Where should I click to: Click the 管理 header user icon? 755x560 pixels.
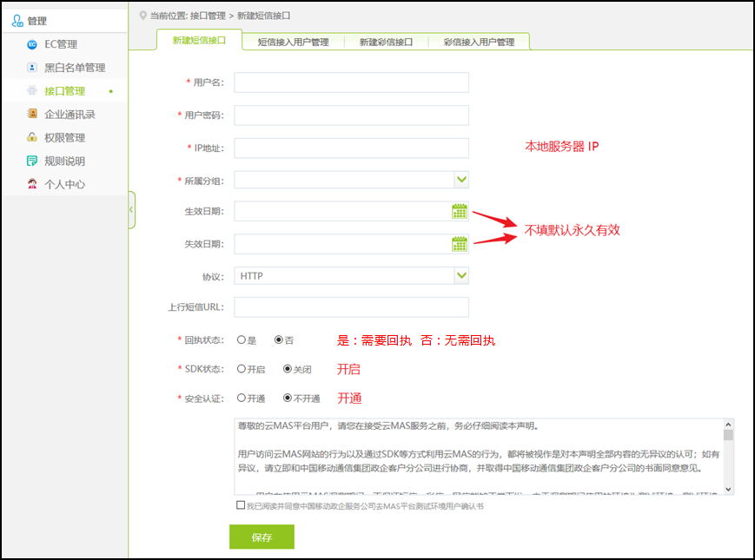point(17,21)
